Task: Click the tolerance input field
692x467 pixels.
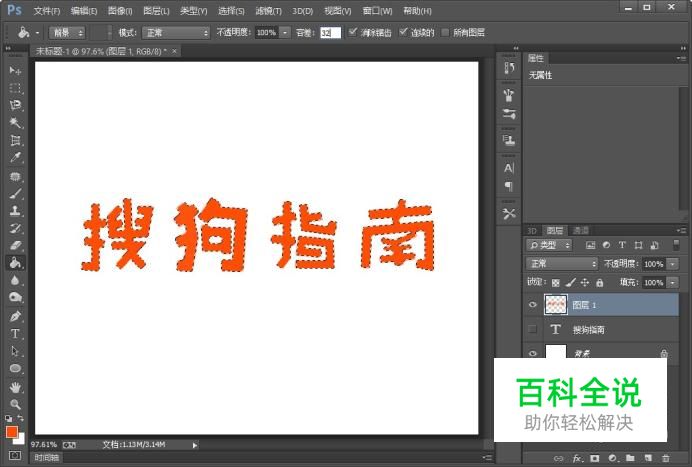Action: 330,33
